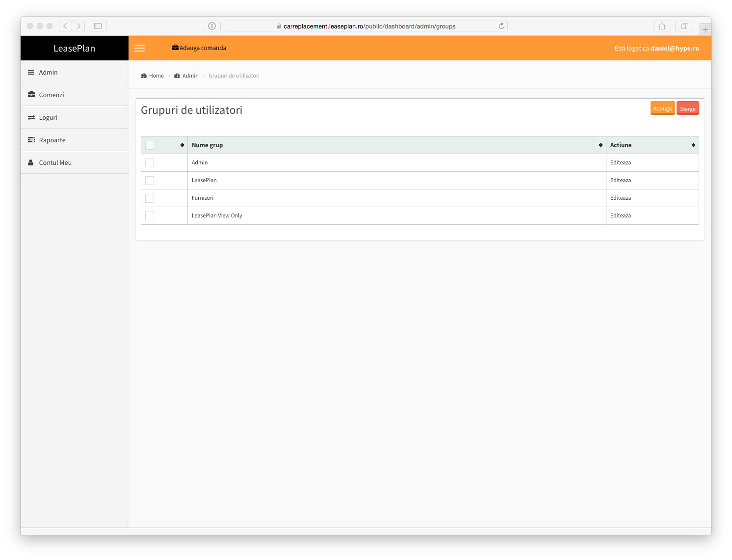The width and height of the screenshot is (732, 560).
Task: Toggle the select-all checkbox in table header
Action: 150,145
